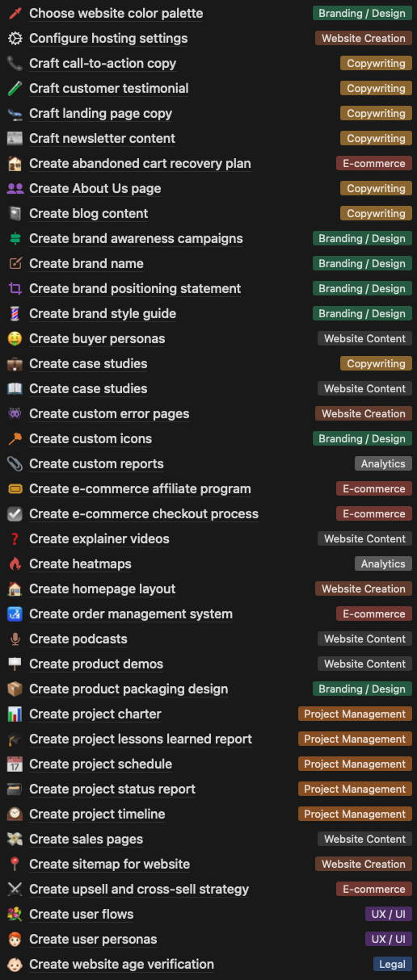Click the fire icon beside Create heatmaps
The image size is (417, 980).
15,563
